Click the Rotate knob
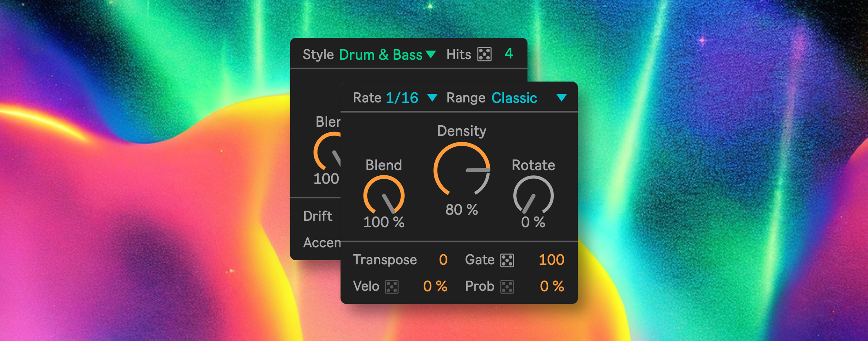 pyautogui.click(x=533, y=196)
